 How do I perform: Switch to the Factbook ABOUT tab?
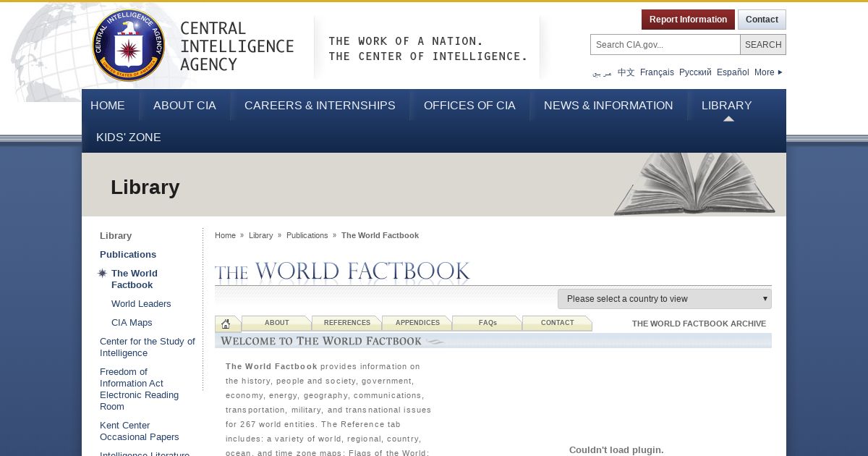pos(276,323)
